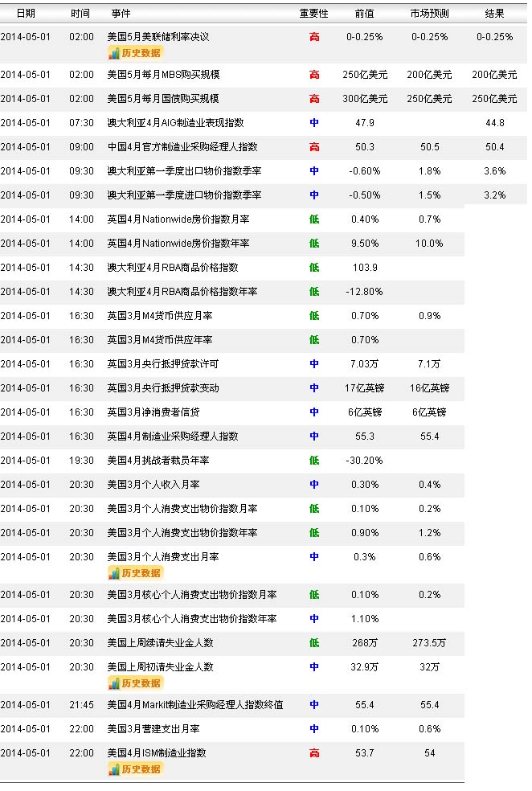Viewport: 532px width, 791px height.
Task: Click previous value 17亿英镑
Action: point(365,388)
